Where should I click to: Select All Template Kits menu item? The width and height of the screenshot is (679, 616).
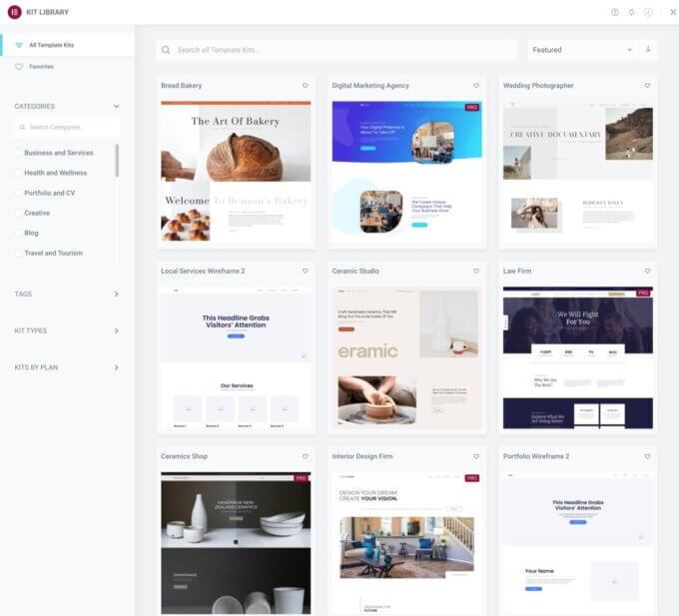tap(67, 45)
